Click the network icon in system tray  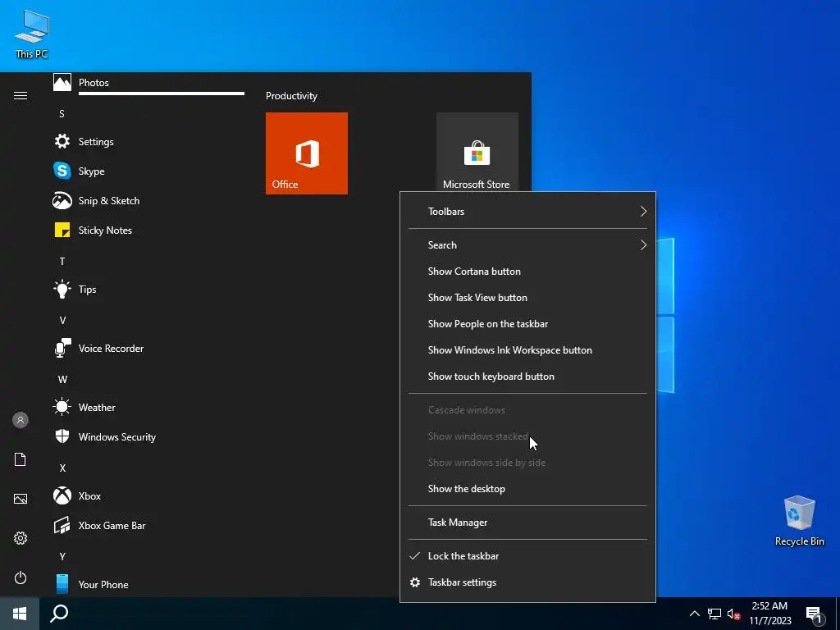[714, 614]
